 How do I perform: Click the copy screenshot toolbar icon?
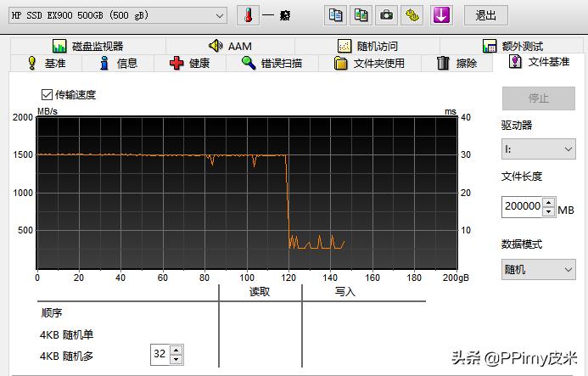pos(361,15)
